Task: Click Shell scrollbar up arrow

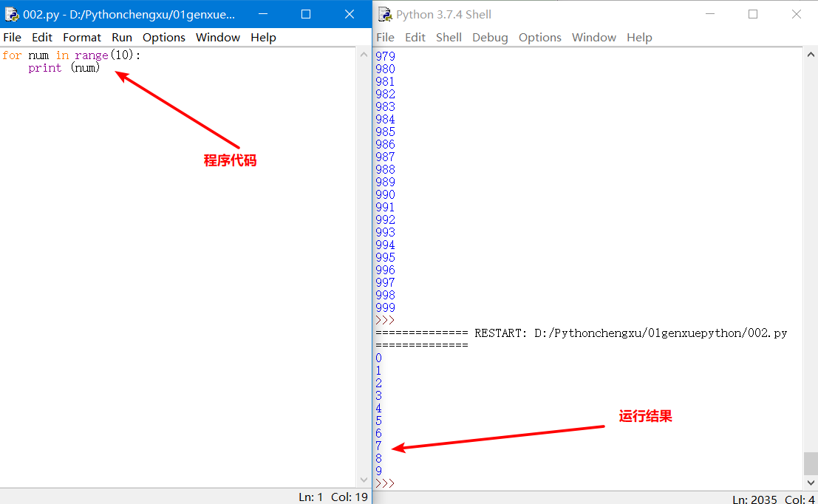Action: pos(811,54)
